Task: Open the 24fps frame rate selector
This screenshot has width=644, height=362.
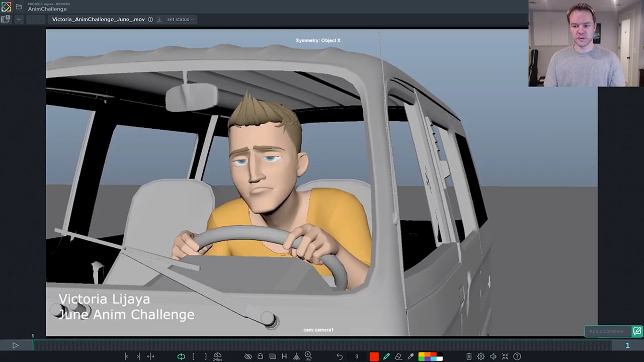Action: coord(217,356)
